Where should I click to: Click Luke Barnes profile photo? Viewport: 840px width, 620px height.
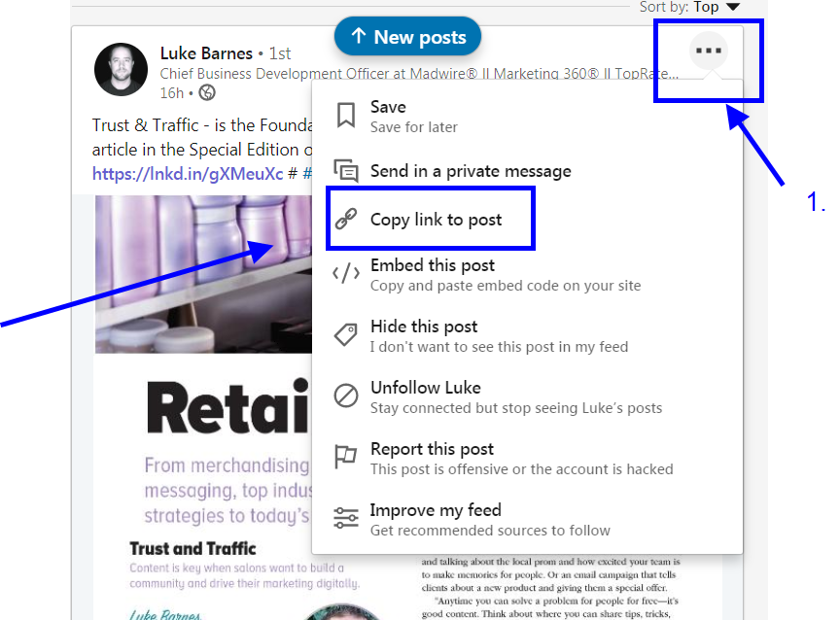pos(122,70)
